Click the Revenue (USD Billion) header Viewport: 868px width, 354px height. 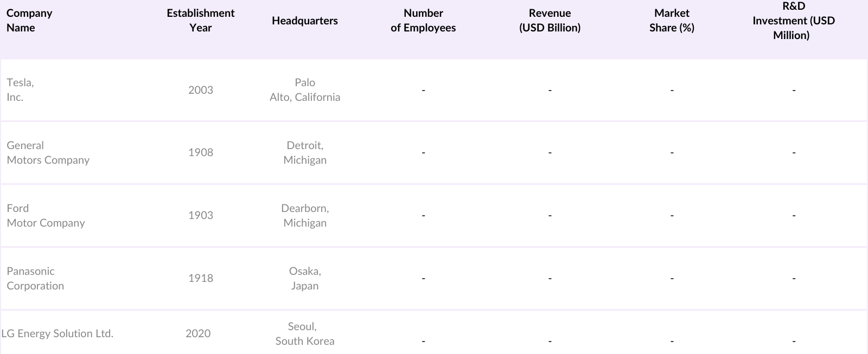tap(550, 21)
